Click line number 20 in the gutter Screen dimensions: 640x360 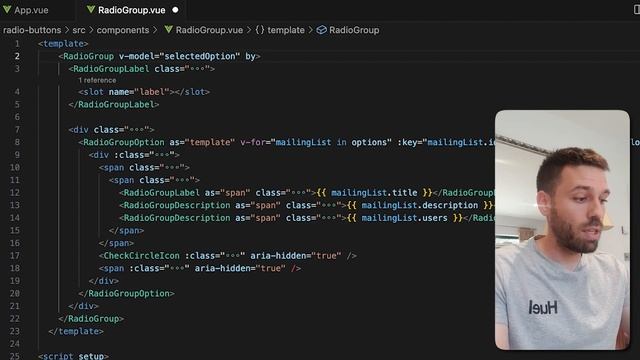point(15,293)
